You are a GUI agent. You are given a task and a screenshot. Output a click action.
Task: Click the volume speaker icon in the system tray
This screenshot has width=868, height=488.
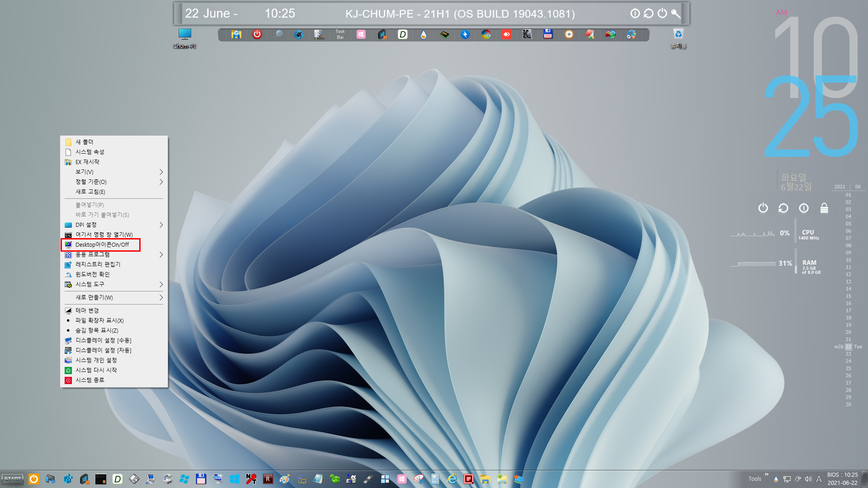[808, 479]
